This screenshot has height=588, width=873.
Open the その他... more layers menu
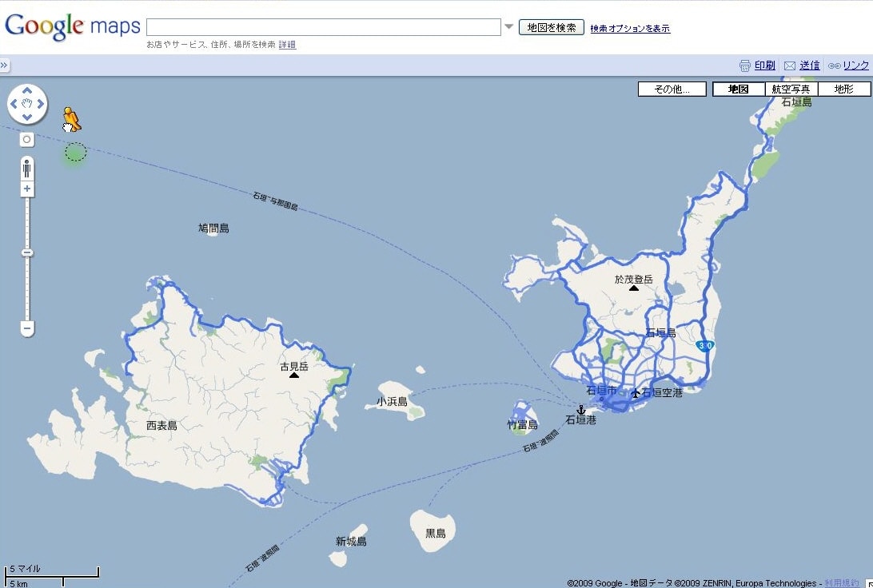coord(672,89)
